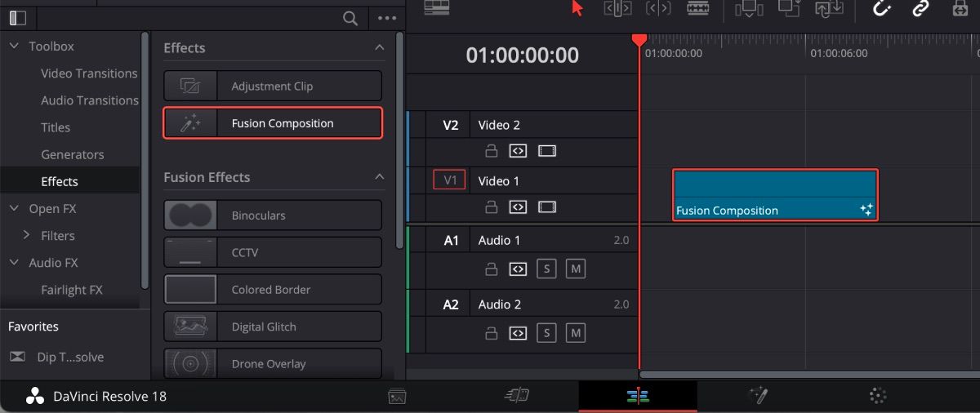Select the Colored Border effect
Image resolution: width=980 pixels, height=413 pixels.
click(273, 290)
